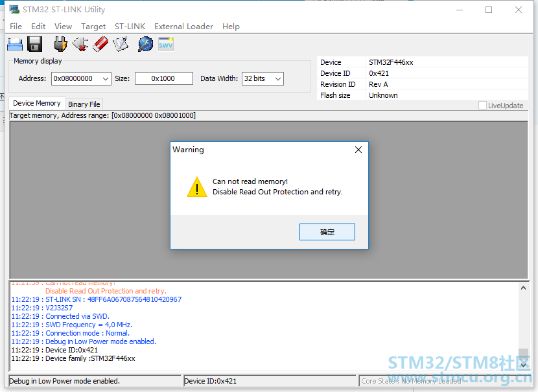
Task: Click the yellow warning triangle icon
Action: point(197,187)
